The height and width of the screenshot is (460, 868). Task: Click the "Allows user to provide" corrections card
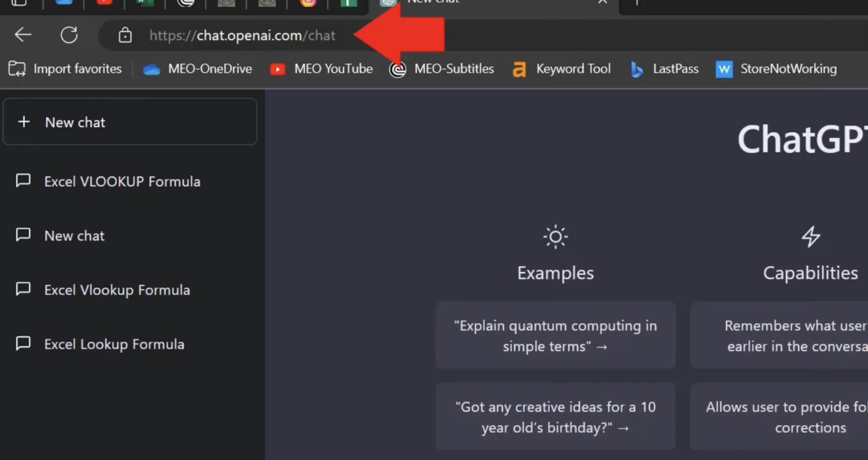[779, 417]
